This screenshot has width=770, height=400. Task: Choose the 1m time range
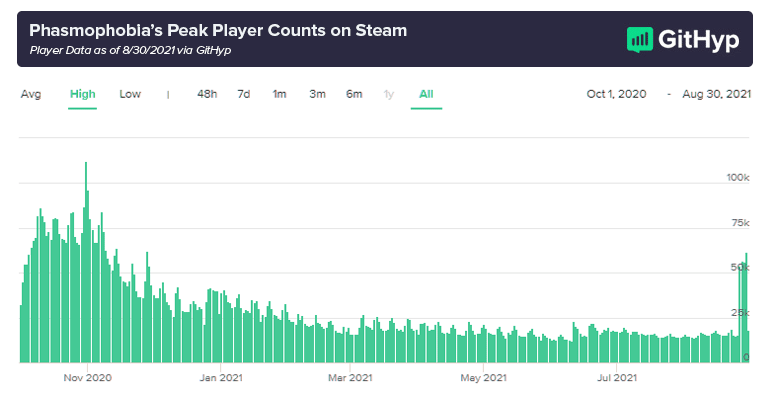pyautogui.click(x=279, y=94)
